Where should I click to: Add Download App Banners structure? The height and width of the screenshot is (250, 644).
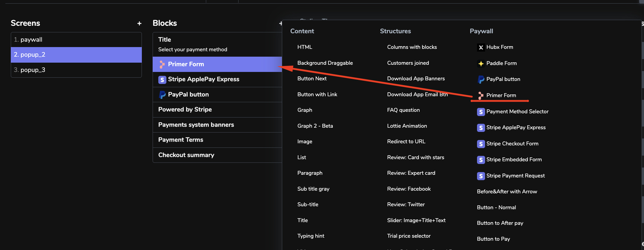point(416,79)
